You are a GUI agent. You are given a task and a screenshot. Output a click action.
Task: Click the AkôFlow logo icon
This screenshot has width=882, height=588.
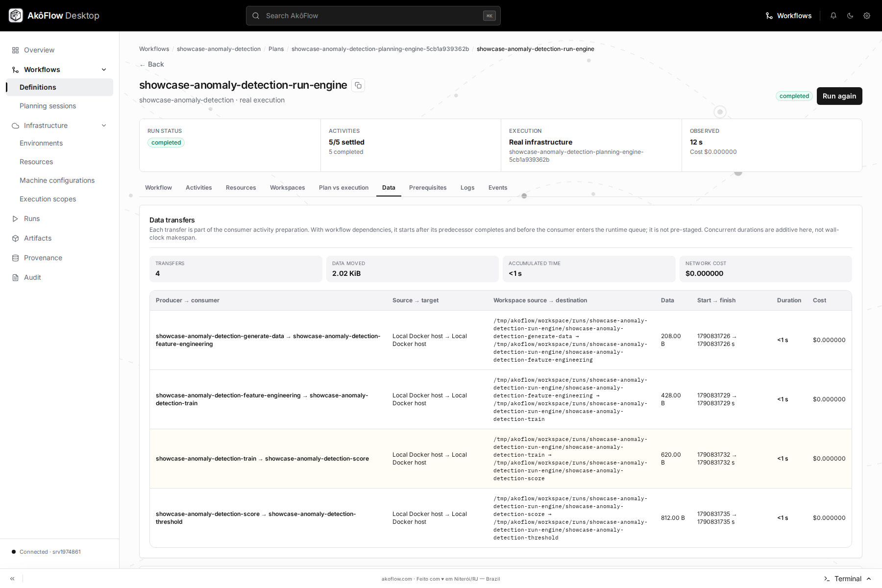click(16, 16)
